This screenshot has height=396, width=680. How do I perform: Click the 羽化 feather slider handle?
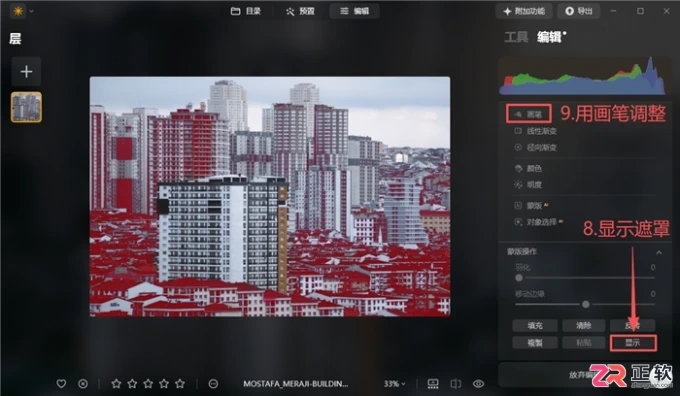[519, 278]
